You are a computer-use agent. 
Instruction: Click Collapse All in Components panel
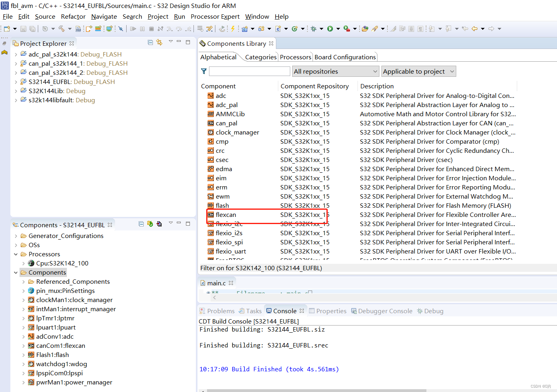[141, 224]
